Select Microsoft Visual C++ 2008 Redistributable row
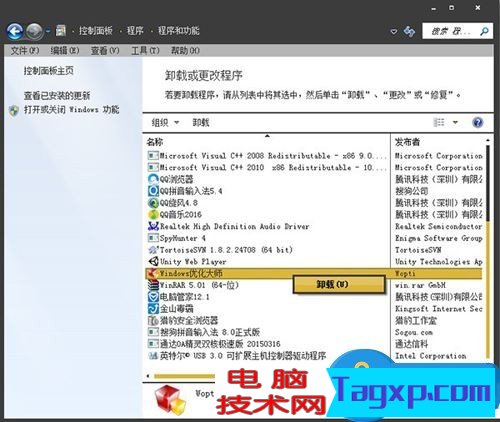500x422 pixels. click(x=267, y=156)
